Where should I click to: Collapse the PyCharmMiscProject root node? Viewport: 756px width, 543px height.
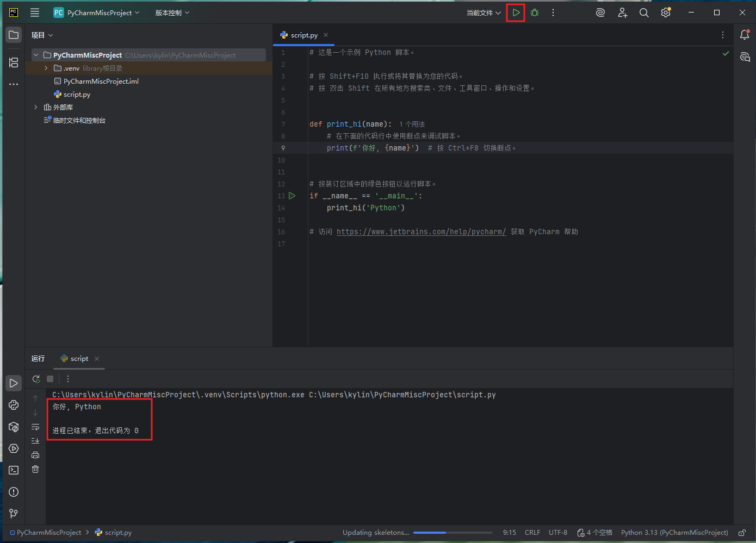point(36,55)
